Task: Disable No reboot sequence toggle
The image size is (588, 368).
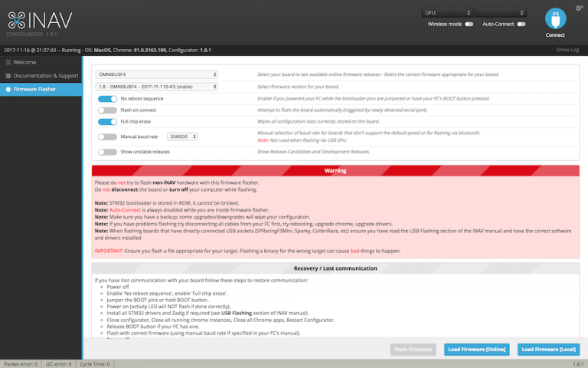Action: click(107, 99)
